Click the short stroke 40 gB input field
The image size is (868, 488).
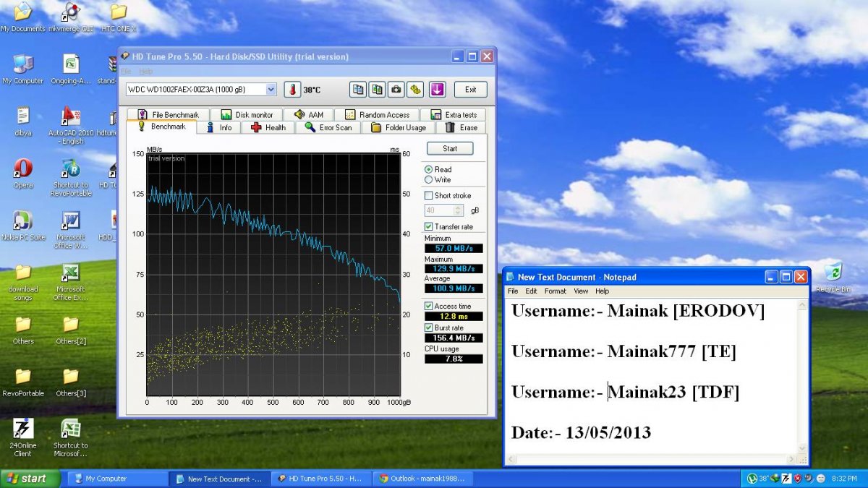pos(438,210)
